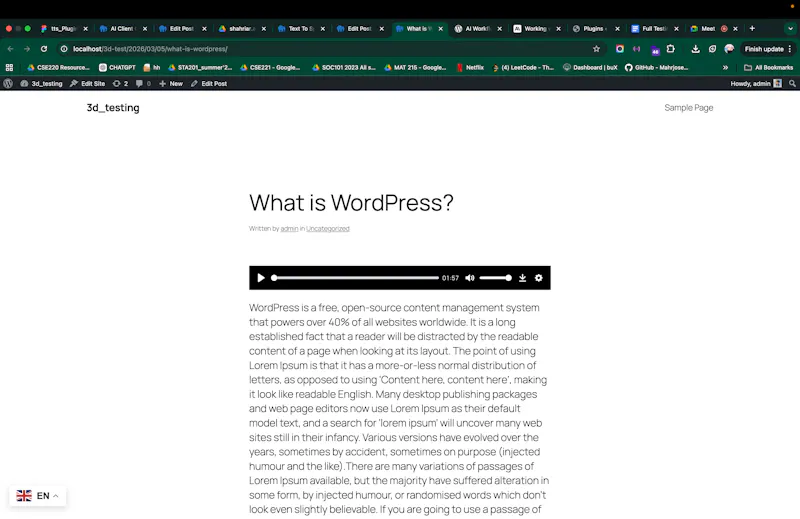Image resolution: width=800 pixels, height=519 pixels.
Task: Click the 01:57 audio duration text
Action: pyautogui.click(x=450, y=278)
